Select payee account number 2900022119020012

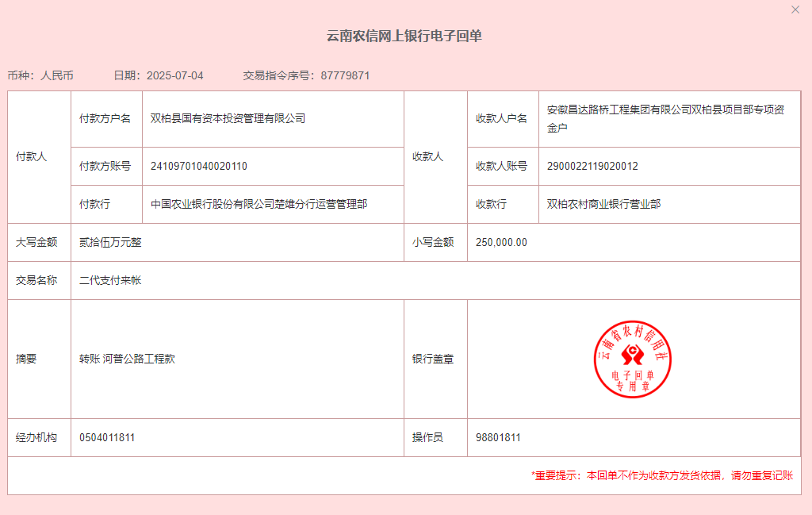(592, 166)
